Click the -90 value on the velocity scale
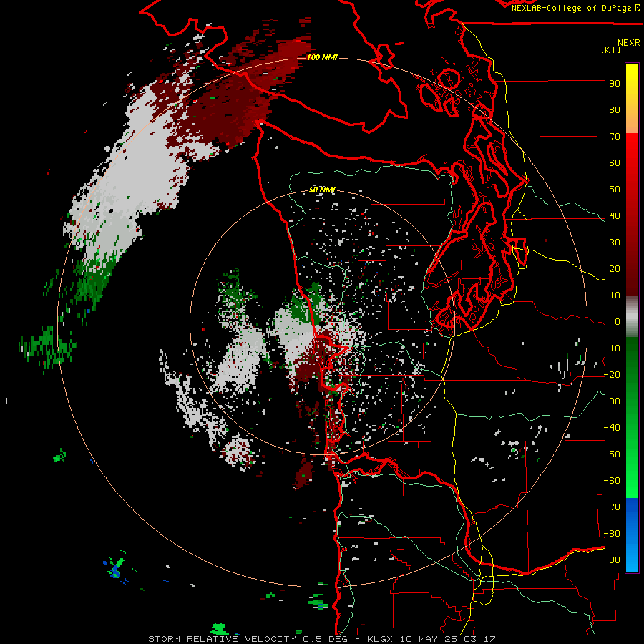This screenshot has height=644, width=644. click(612, 560)
